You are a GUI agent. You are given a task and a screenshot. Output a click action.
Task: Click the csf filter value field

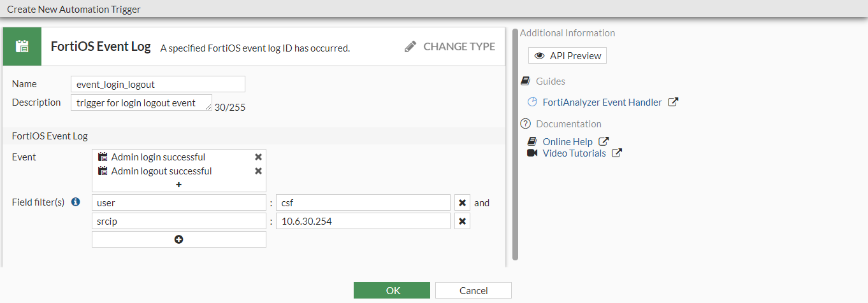[363, 203]
